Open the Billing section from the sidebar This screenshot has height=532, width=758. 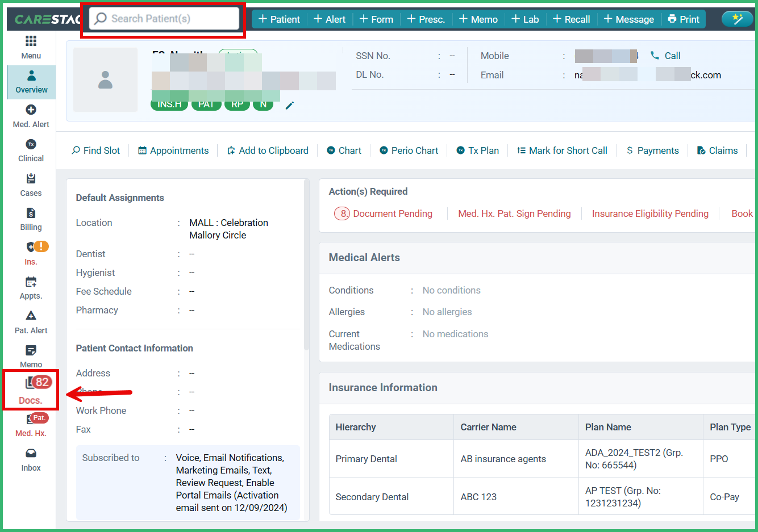coord(31,219)
